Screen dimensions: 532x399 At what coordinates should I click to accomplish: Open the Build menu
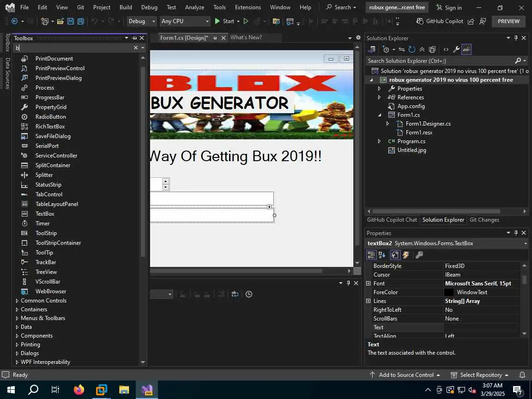point(126,7)
